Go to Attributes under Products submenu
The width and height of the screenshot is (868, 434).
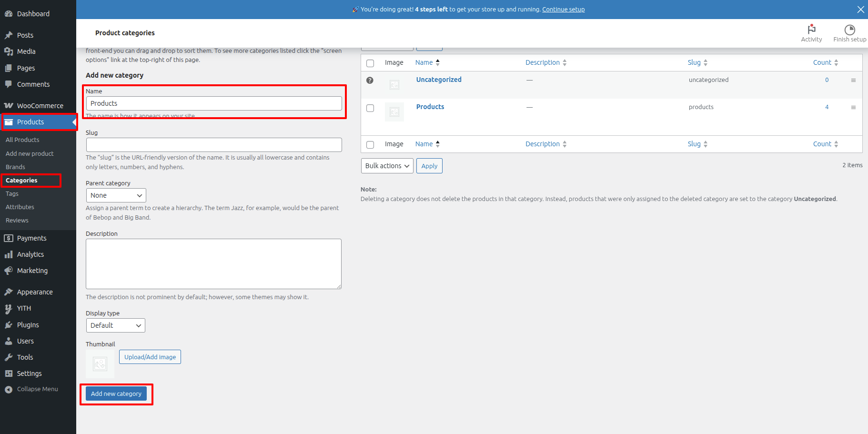20,207
